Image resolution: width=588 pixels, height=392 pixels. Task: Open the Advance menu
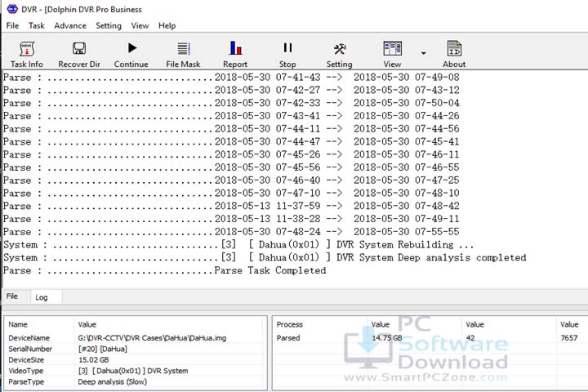coord(70,25)
